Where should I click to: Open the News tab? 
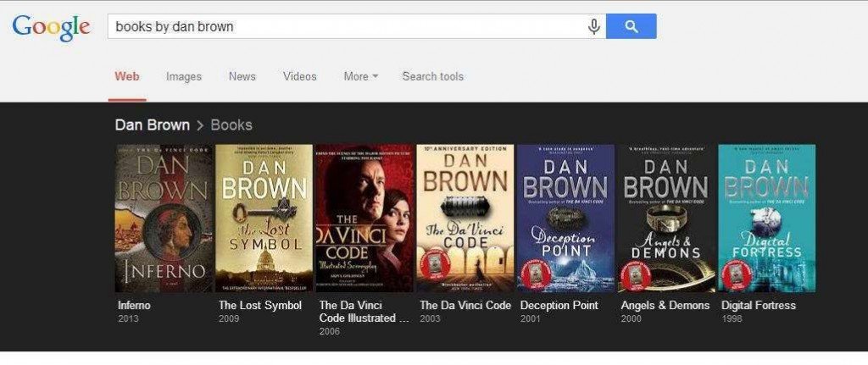242,76
